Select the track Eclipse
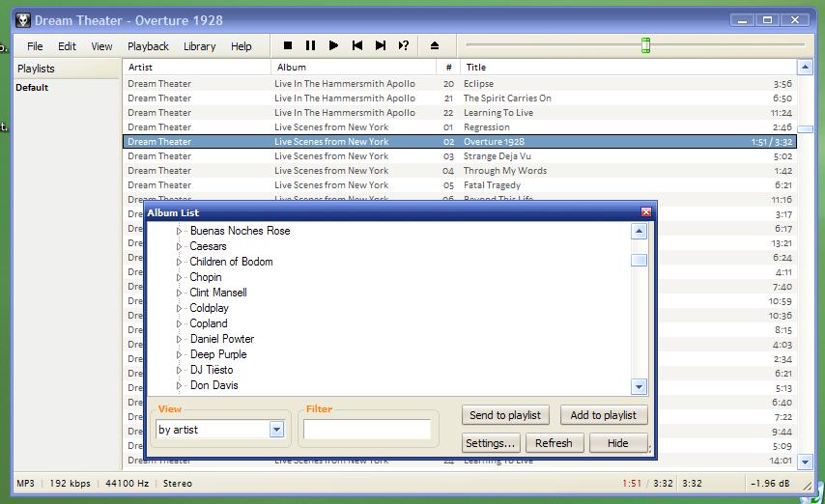This screenshot has height=504, width=825. (x=459, y=84)
